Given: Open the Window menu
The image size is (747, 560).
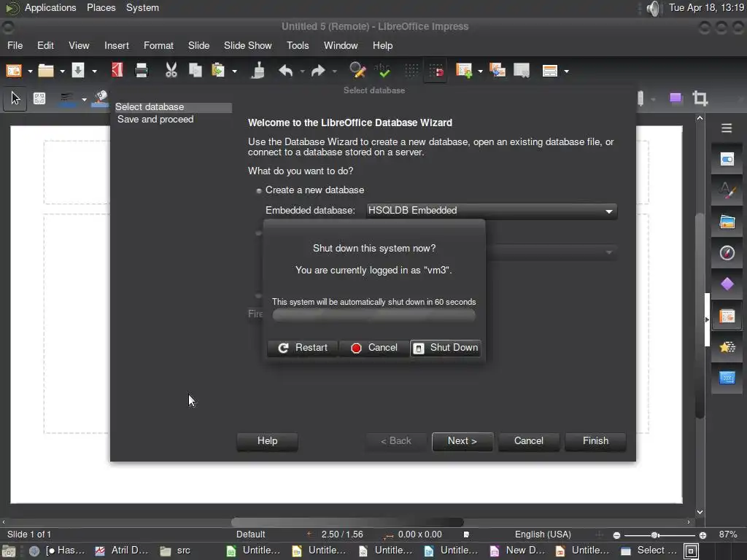Looking at the screenshot, I should tap(341, 46).
